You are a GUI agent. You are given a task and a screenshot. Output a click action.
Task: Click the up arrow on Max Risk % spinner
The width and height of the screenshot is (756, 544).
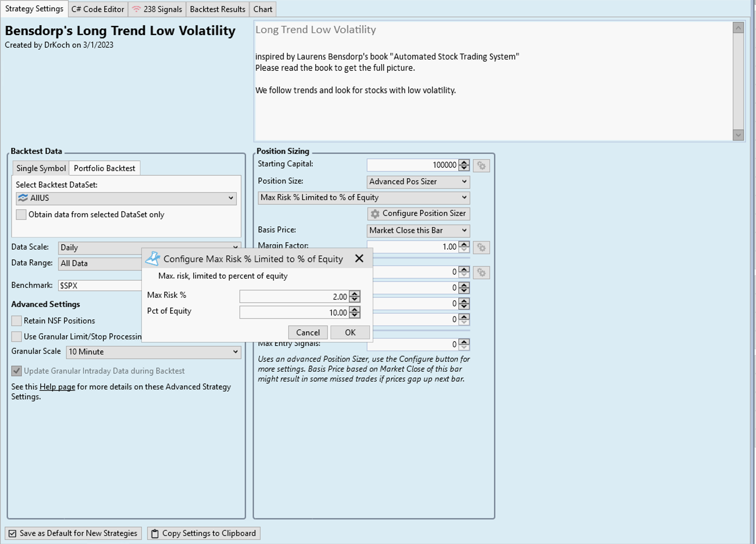pyautogui.click(x=355, y=293)
